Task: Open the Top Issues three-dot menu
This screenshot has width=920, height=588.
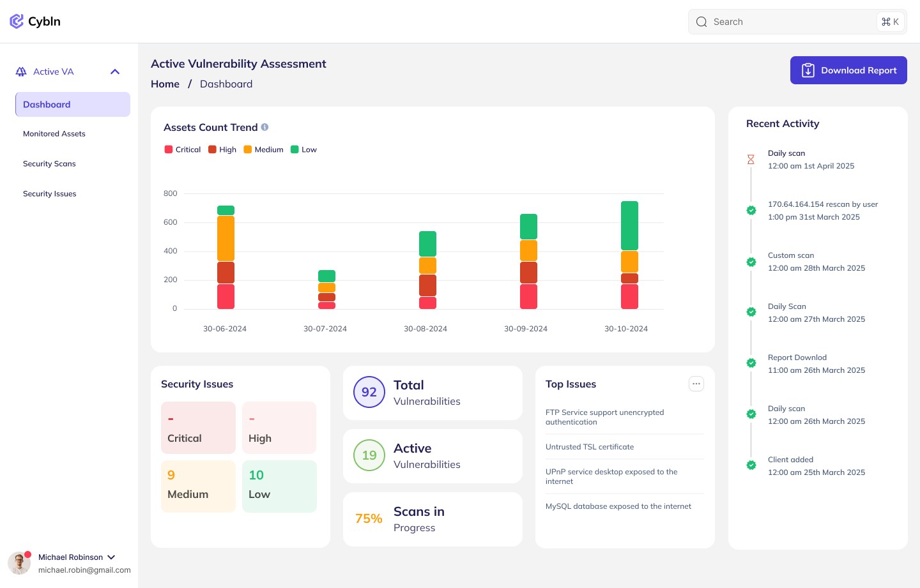Action: [x=696, y=384]
